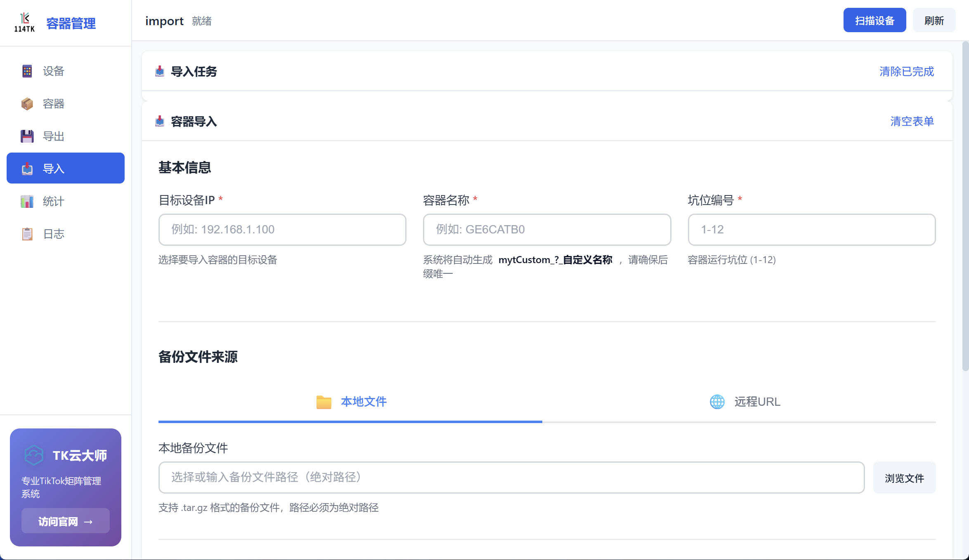Click the TK云大师 hexagon logo icon
The width and height of the screenshot is (969, 560).
pyautogui.click(x=34, y=455)
